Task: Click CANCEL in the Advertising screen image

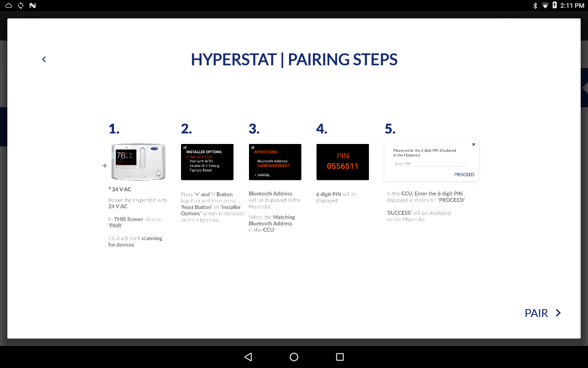Action: click(263, 175)
